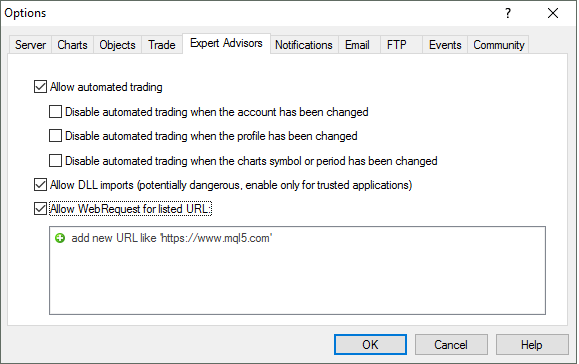The height and width of the screenshot is (364, 579).
Task: Select the Events tab
Action: [445, 45]
